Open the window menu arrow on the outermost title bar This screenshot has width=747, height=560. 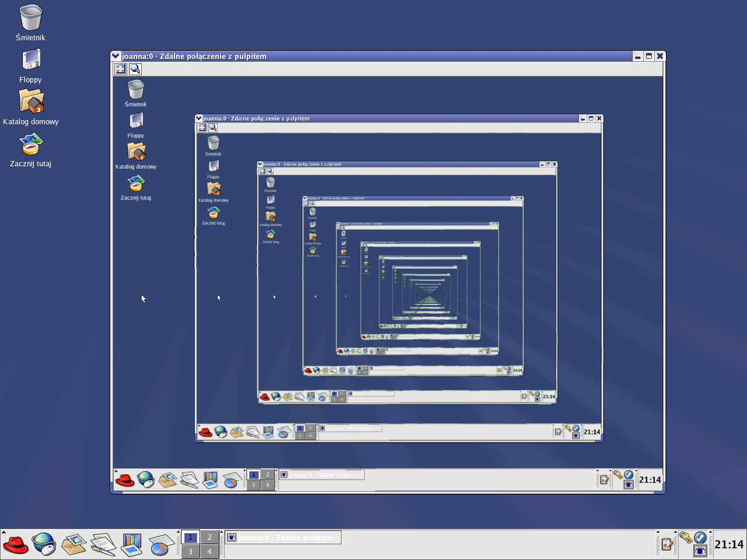click(x=116, y=56)
